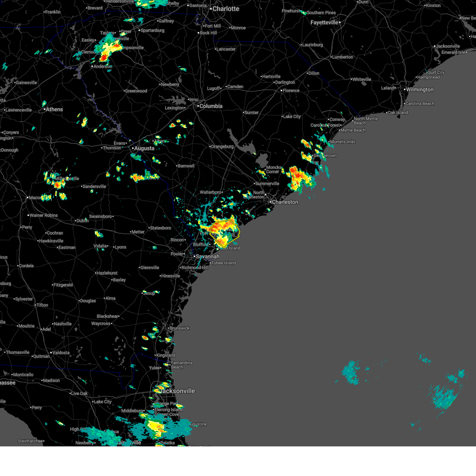Select the Rock Hill label
Screen dimensions: 476x476
tap(208, 33)
